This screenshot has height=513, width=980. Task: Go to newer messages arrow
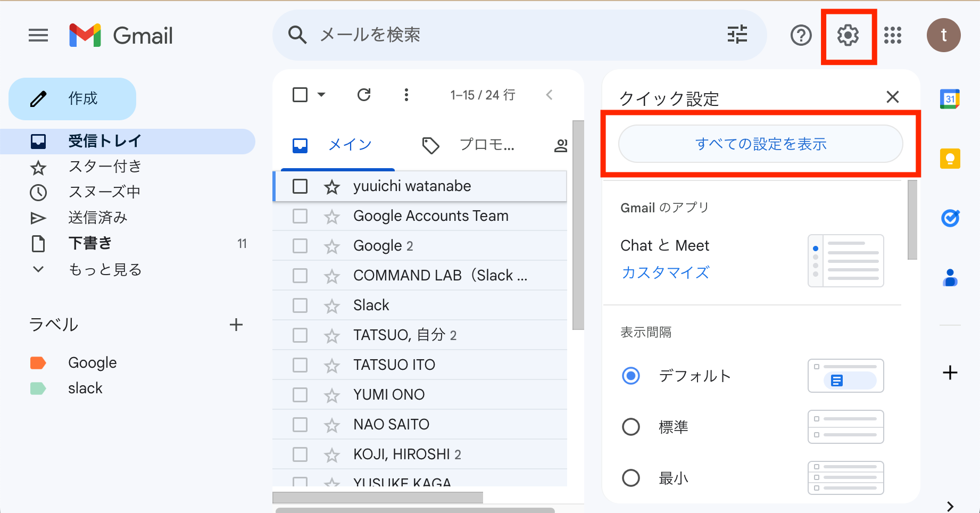tap(550, 95)
